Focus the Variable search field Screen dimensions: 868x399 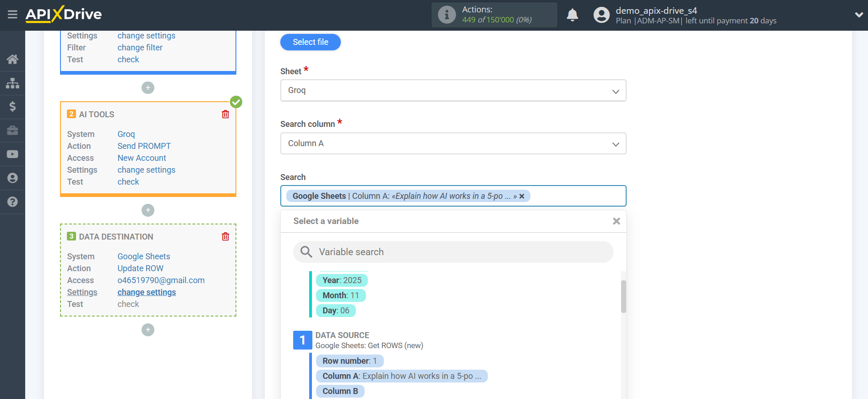click(453, 252)
